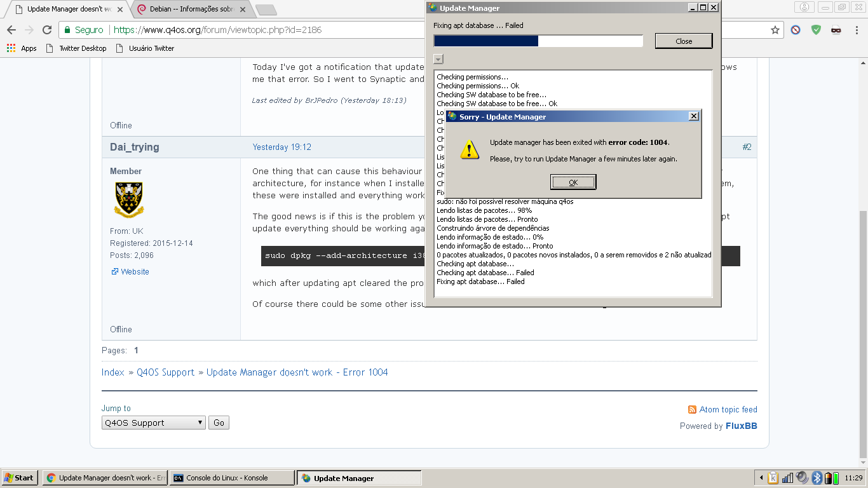The height and width of the screenshot is (488, 868).
Task: Click the battery status tray icon
Action: (x=828, y=478)
